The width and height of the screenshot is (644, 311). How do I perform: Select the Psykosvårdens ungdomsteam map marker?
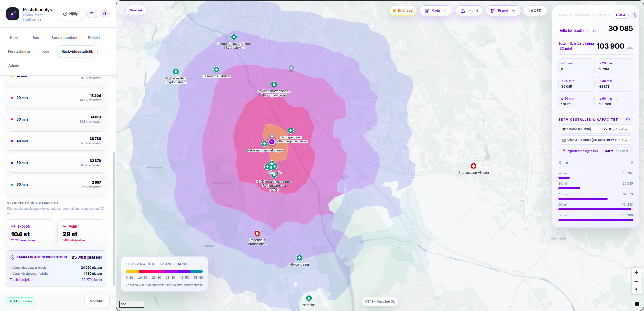pyautogui.click(x=176, y=72)
